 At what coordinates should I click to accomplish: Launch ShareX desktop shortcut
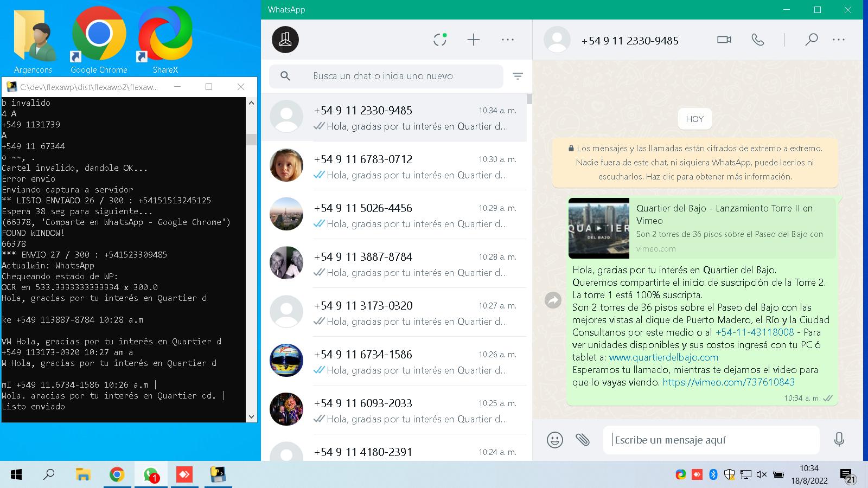tap(165, 41)
